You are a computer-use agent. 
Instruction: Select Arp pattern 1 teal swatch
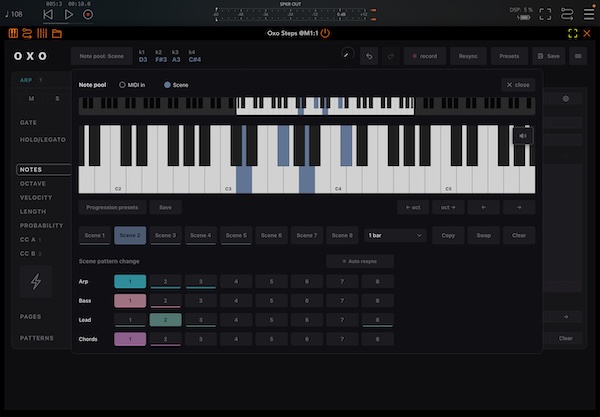pyautogui.click(x=130, y=282)
